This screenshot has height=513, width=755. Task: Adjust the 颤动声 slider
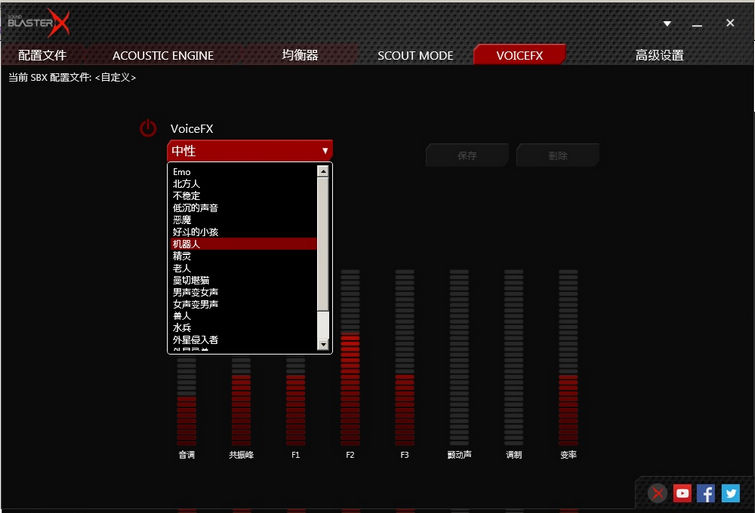pyautogui.click(x=459, y=357)
